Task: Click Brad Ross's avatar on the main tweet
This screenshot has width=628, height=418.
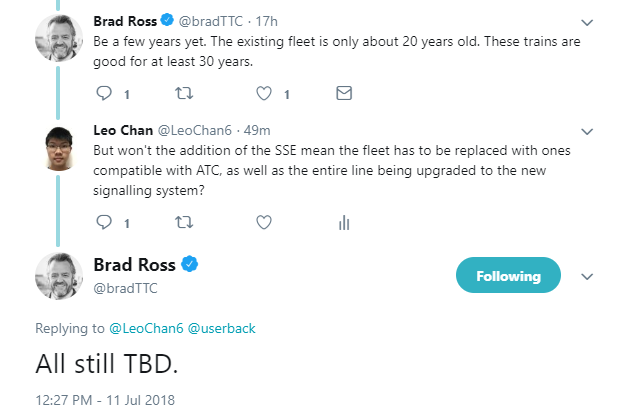Action: click(x=60, y=276)
